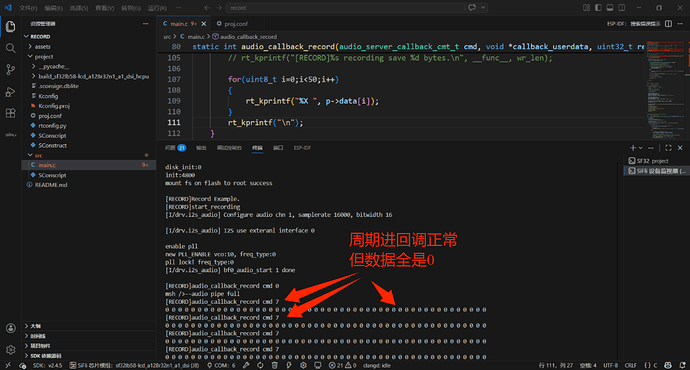Expand the SDK section at sidebar bottom
The image size is (690, 370).
[89, 355]
